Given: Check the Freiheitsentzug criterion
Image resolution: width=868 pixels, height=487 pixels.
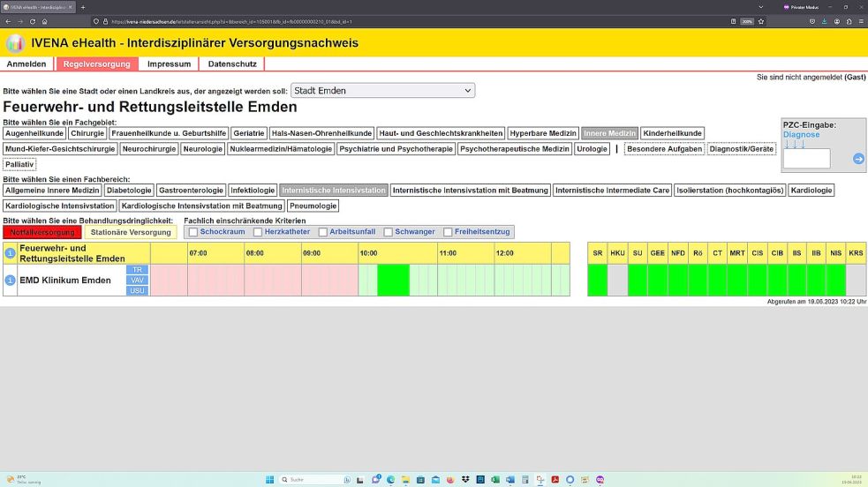Looking at the screenshot, I should coord(448,232).
